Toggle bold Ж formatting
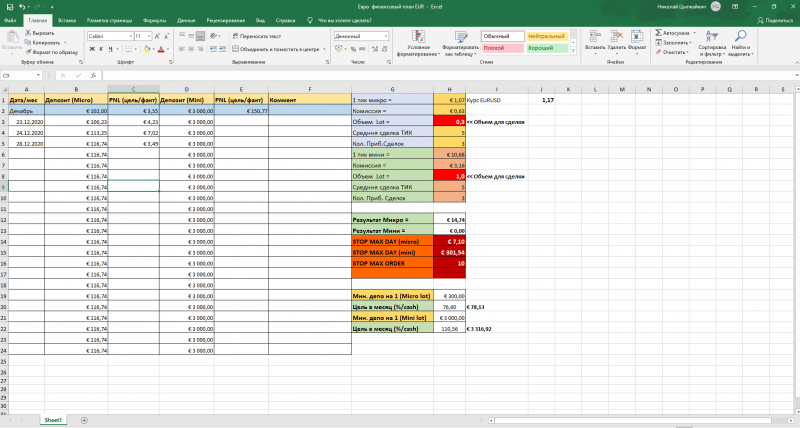This screenshot has width=800, height=428. (92, 49)
